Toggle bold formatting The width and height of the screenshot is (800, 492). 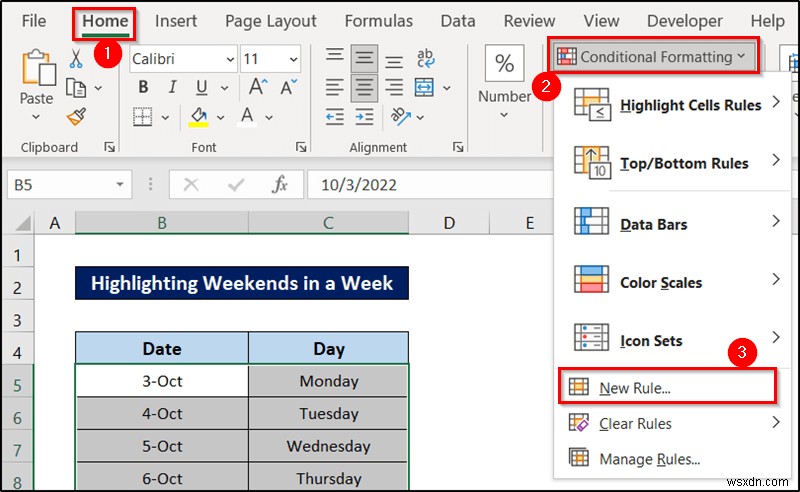(x=143, y=87)
